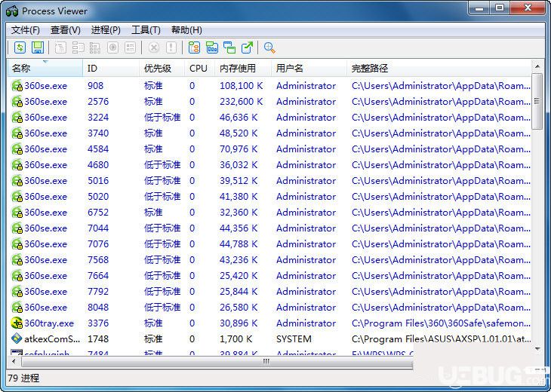
Task: Click the greyed-out modules list icon
Action: 78,47
